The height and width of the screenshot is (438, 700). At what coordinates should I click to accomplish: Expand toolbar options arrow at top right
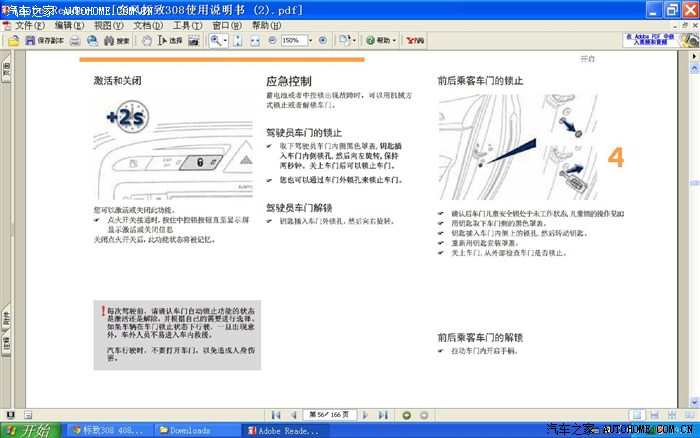coord(694,56)
